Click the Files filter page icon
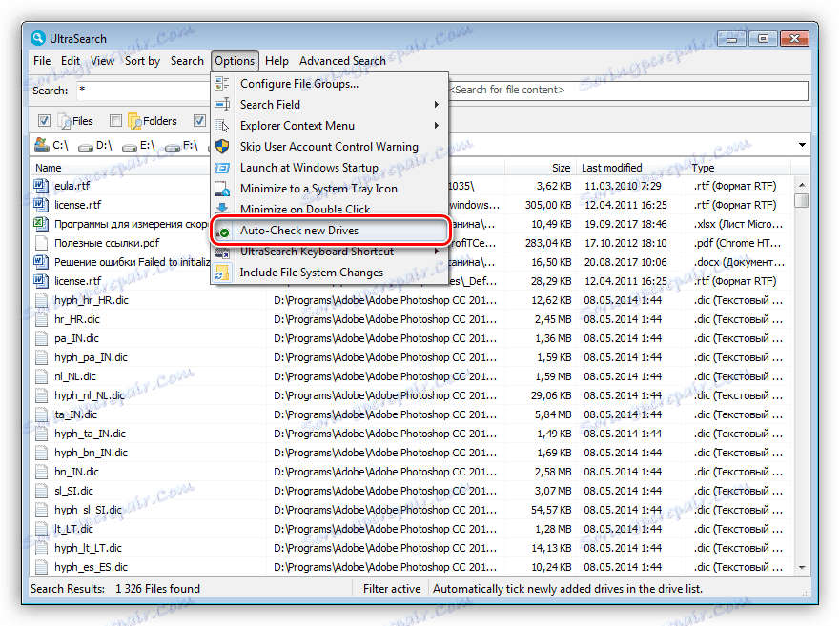The width and height of the screenshot is (840, 626). tap(64, 122)
